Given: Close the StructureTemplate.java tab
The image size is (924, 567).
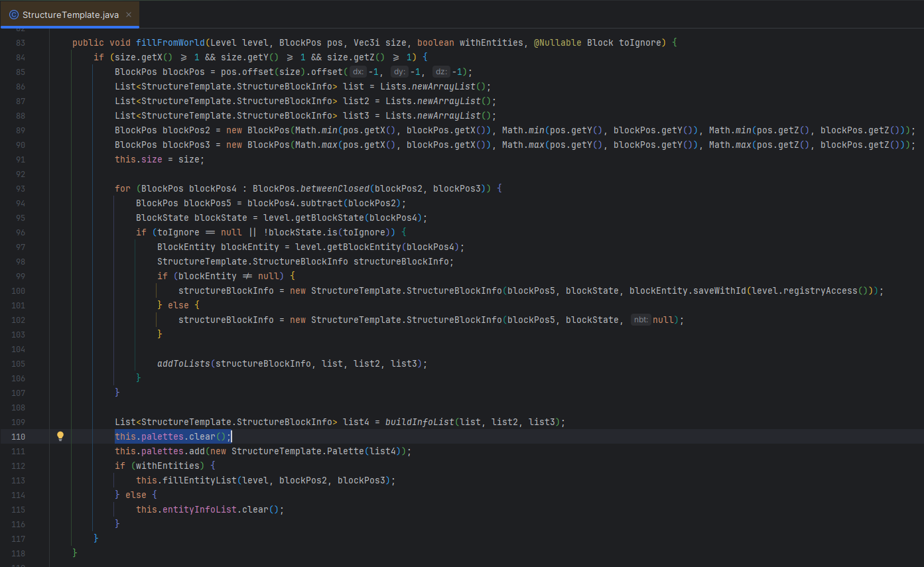Looking at the screenshot, I should point(128,15).
